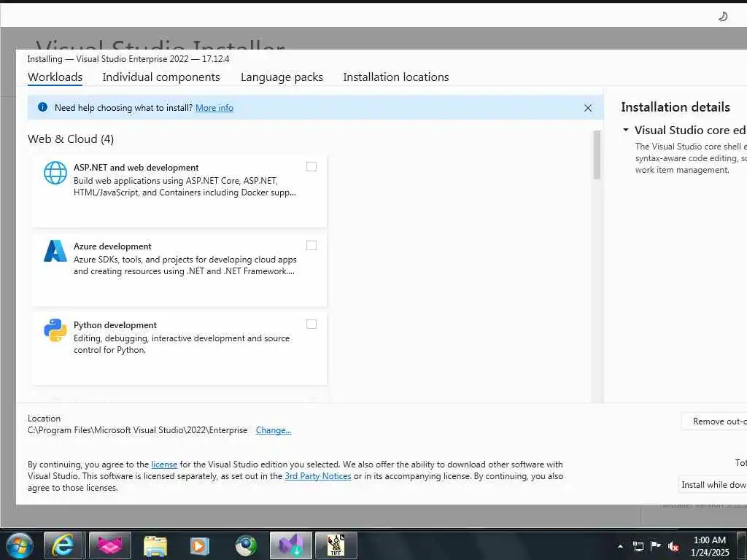The height and width of the screenshot is (560, 747).
Task: Click the muted volume tray icon
Action: (673, 546)
